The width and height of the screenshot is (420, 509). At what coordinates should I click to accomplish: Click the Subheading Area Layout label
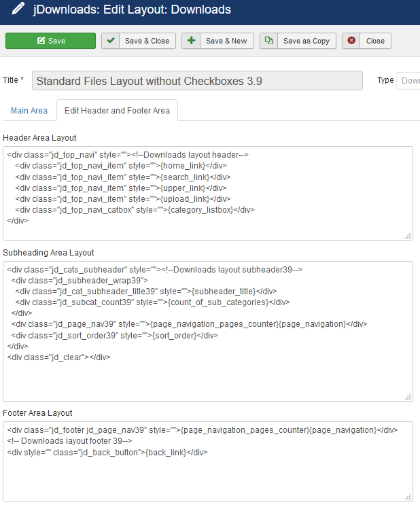(48, 253)
